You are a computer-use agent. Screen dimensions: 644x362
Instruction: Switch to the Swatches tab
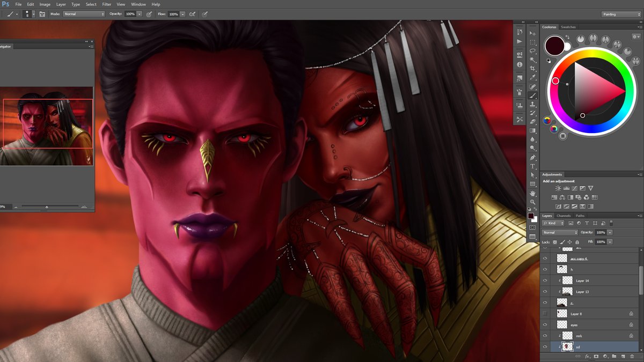[568, 27]
